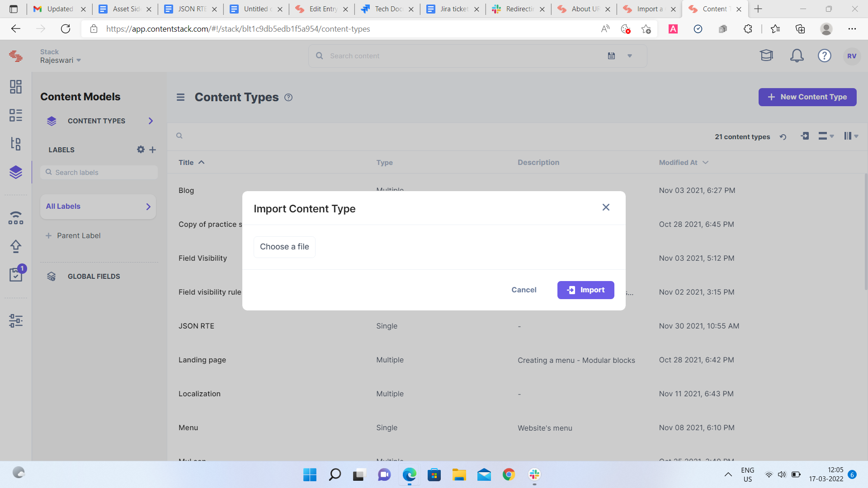Click the Cancel button in the dialog
Viewport: 868px width, 488px height.
524,290
